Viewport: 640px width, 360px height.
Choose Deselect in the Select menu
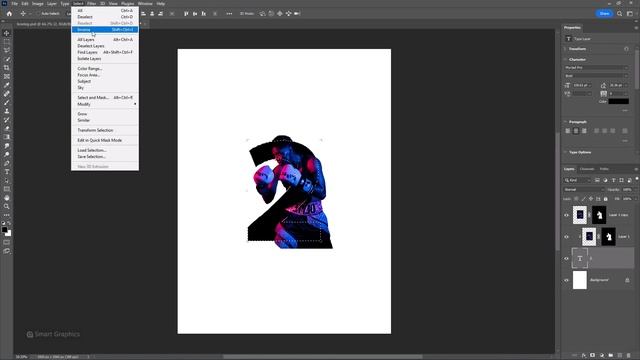click(105, 17)
